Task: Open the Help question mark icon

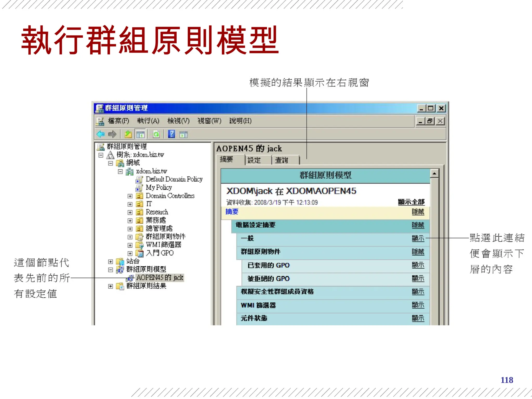Action: click(171, 134)
